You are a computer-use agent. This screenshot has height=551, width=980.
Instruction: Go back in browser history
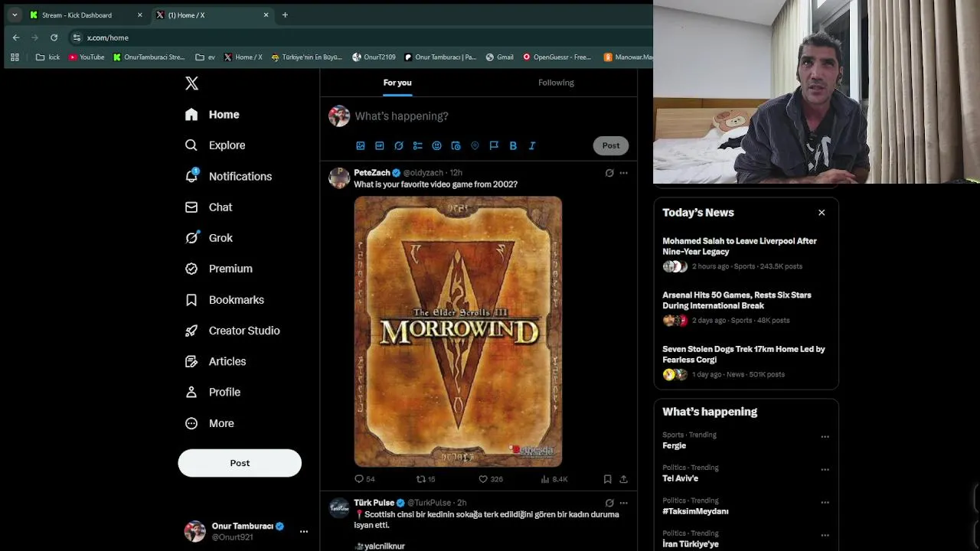(16, 37)
